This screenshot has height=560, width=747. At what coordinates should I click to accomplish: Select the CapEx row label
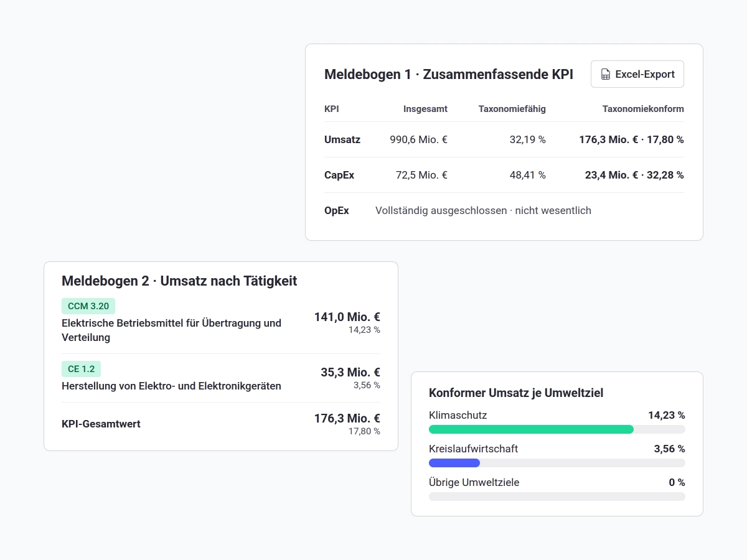click(339, 175)
